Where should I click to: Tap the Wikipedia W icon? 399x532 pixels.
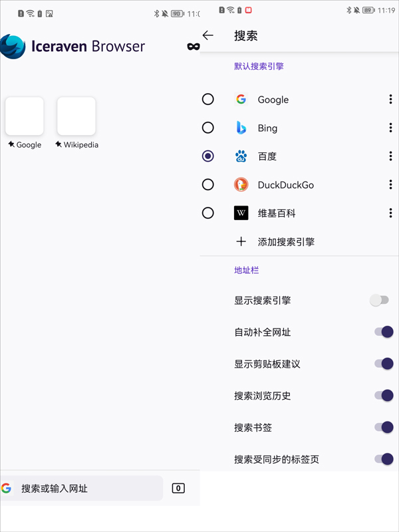[x=241, y=213]
